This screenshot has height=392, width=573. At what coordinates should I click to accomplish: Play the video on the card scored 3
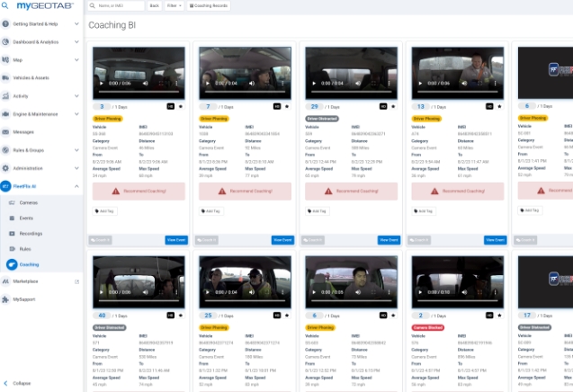(102, 84)
